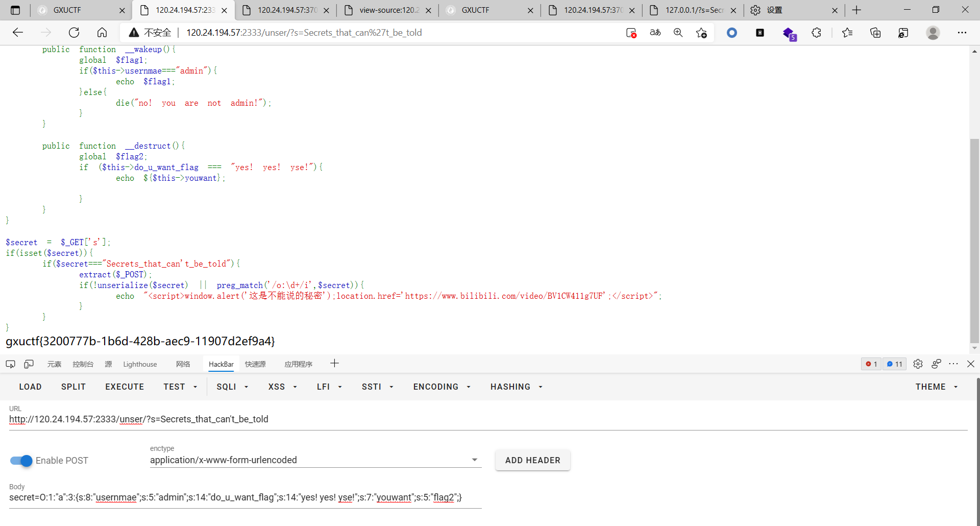Open the Extensions puzzle icon
This screenshot has width=980, height=526.
(x=817, y=33)
